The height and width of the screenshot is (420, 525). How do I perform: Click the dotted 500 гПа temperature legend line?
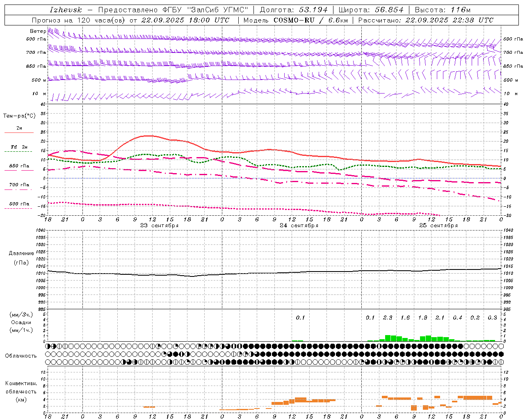coord(18,208)
